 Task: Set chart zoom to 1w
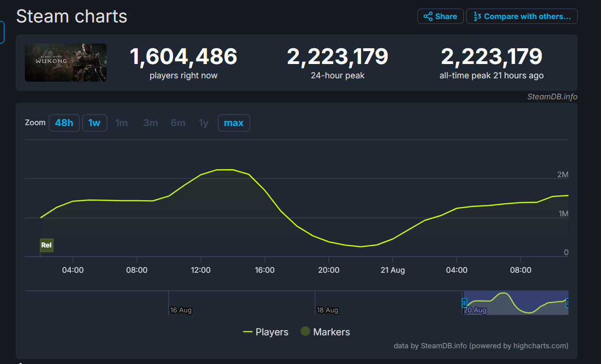[x=95, y=123]
